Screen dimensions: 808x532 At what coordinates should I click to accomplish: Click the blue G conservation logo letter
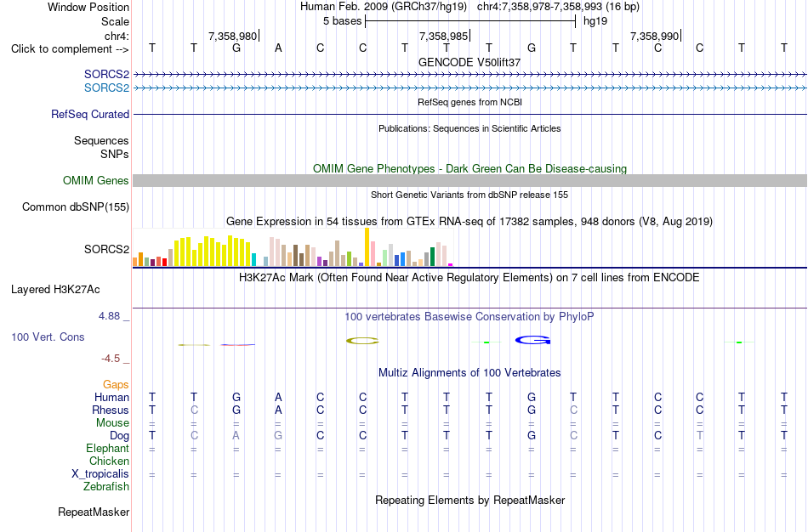(532, 340)
